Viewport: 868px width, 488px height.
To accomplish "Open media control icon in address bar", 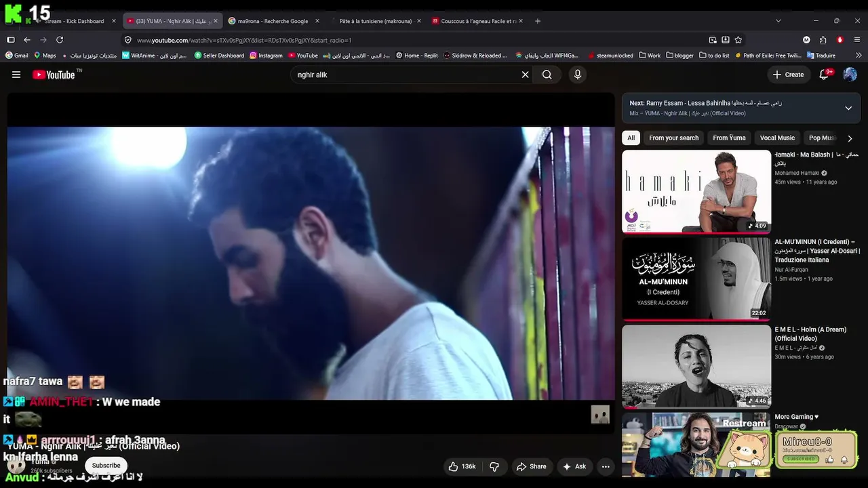I will (x=713, y=40).
